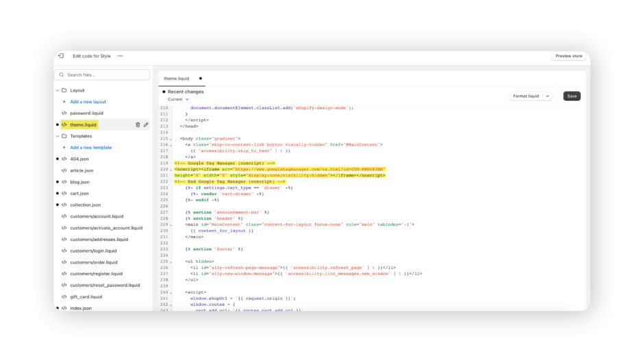The image size is (644, 362).
Task: Click the Save button
Action: pos(571,96)
